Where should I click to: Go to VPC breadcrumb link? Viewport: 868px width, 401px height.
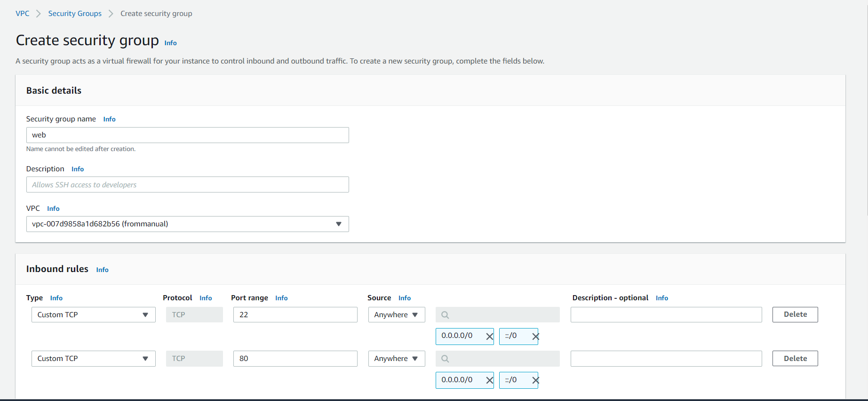pyautogui.click(x=23, y=14)
